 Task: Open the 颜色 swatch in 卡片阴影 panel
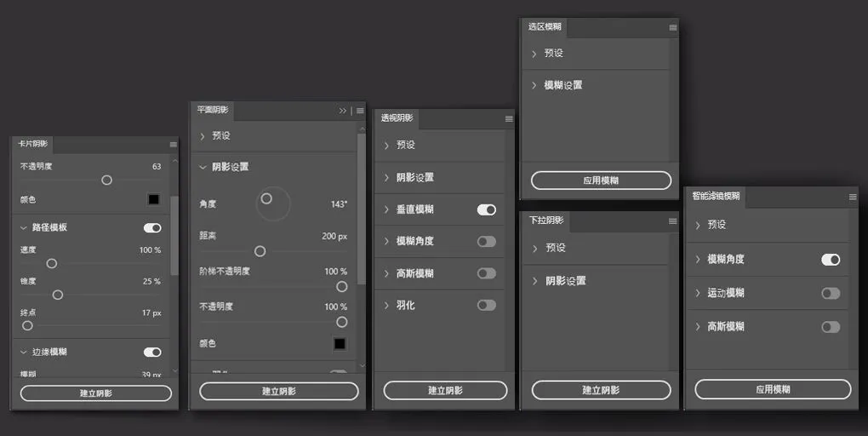[153, 199]
